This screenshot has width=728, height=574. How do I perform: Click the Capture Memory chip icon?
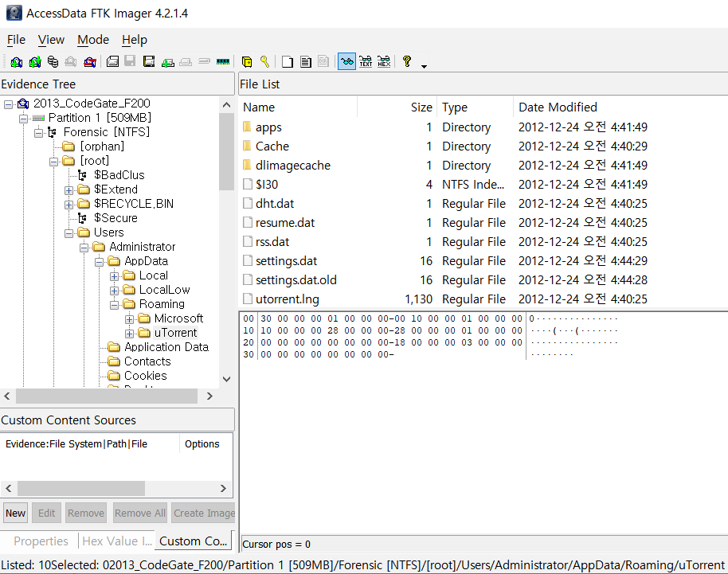coord(223,62)
